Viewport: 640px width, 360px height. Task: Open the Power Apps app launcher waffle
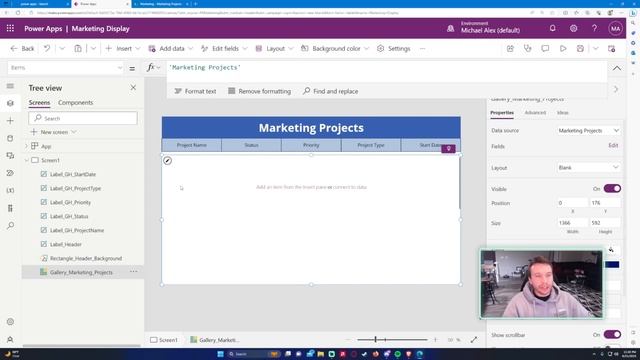coord(10,29)
